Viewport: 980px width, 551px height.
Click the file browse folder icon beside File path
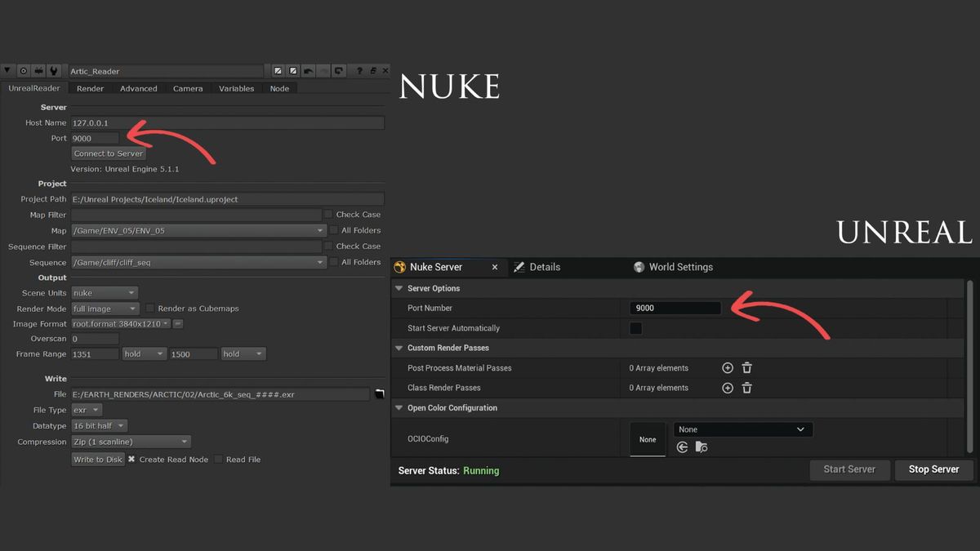[x=380, y=394]
